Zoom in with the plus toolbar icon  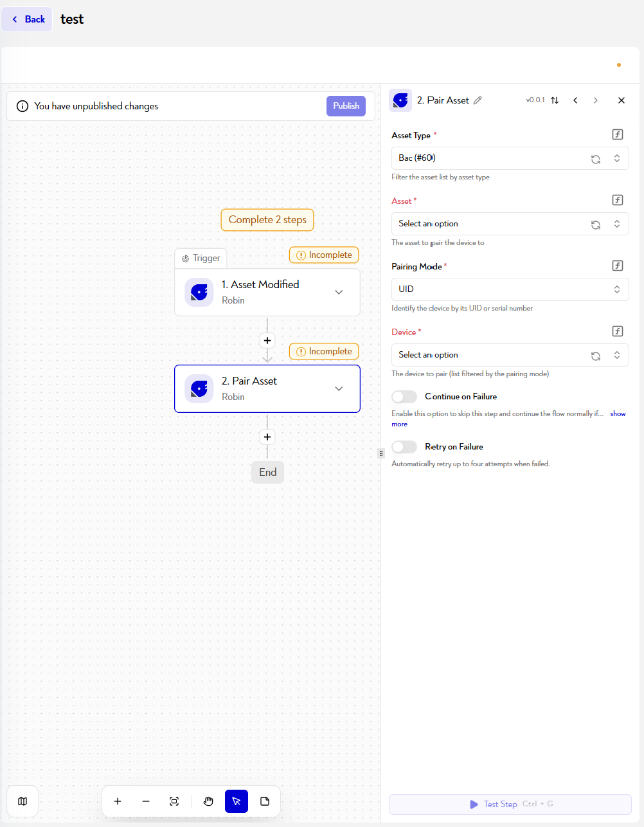(x=118, y=801)
